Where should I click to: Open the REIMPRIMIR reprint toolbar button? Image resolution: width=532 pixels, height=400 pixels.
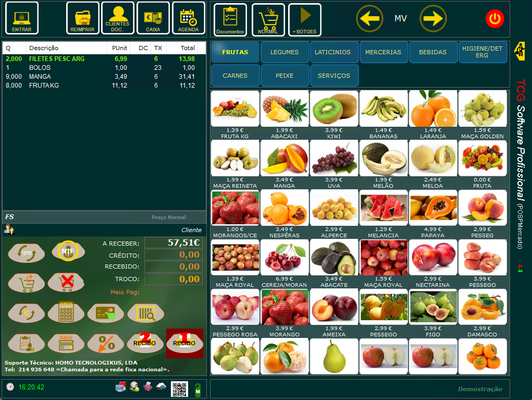click(82, 18)
